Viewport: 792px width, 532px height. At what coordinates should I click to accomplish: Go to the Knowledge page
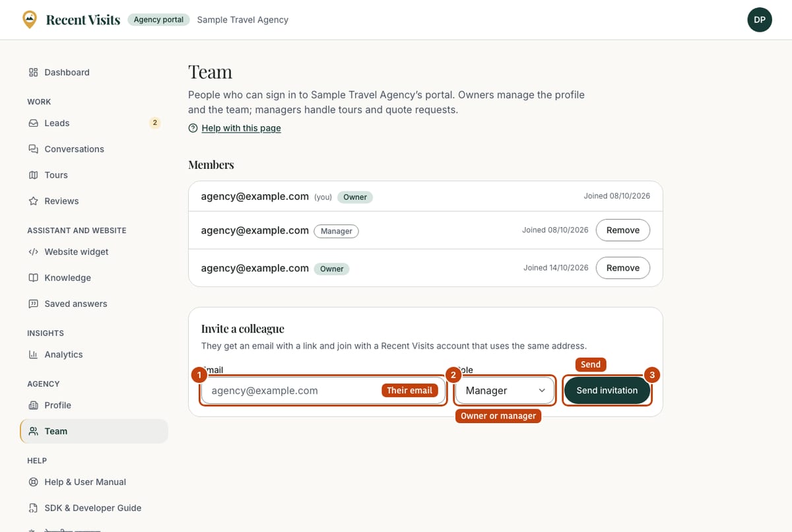pyautogui.click(x=94, y=278)
